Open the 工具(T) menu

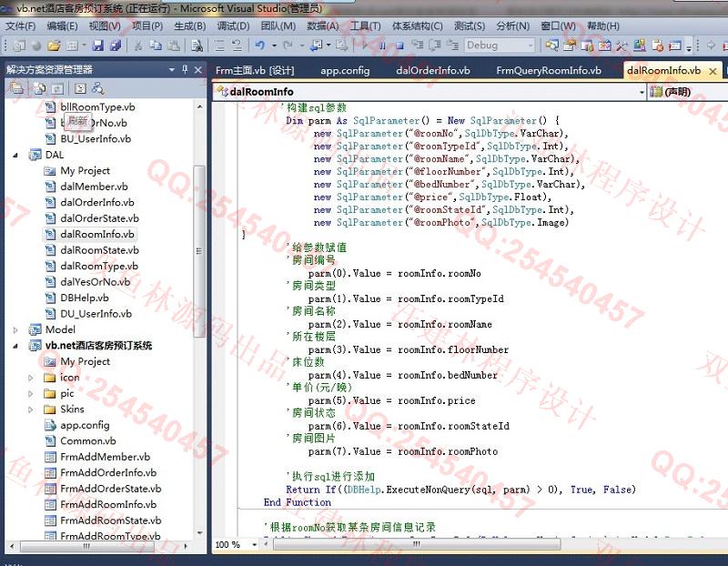366,26
